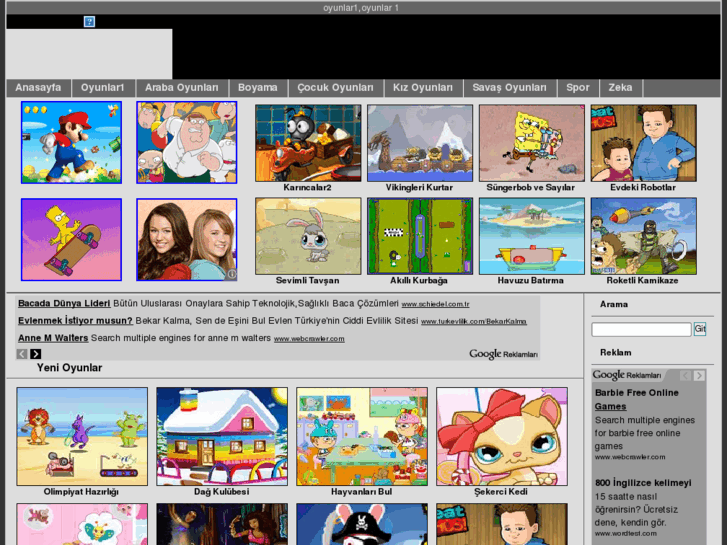
Task: Visit www.wordtest.com sidebar link
Action: (625, 533)
